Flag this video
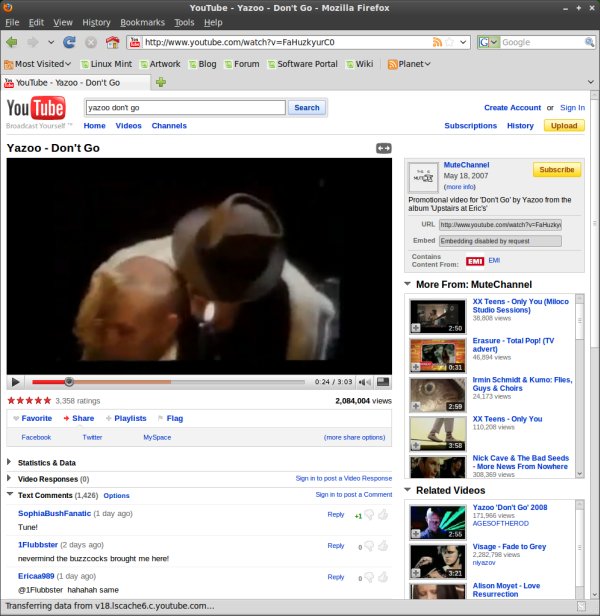 click(x=174, y=418)
